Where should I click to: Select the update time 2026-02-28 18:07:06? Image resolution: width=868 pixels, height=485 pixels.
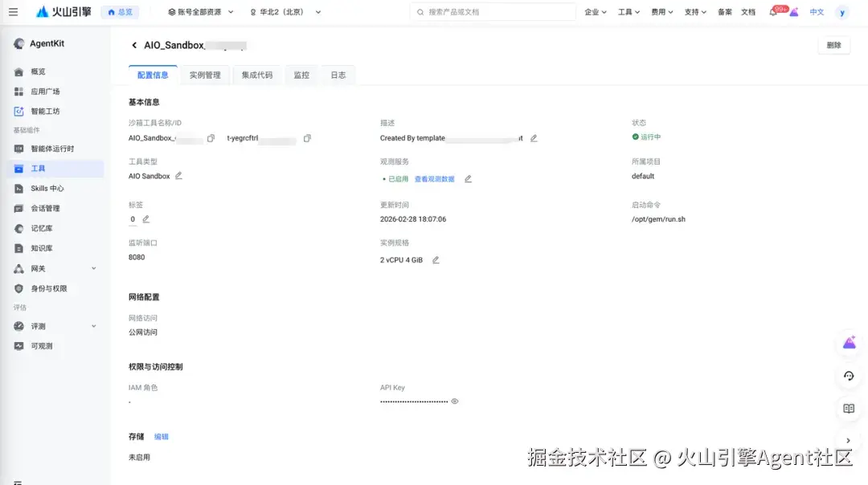(x=413, y=219)
